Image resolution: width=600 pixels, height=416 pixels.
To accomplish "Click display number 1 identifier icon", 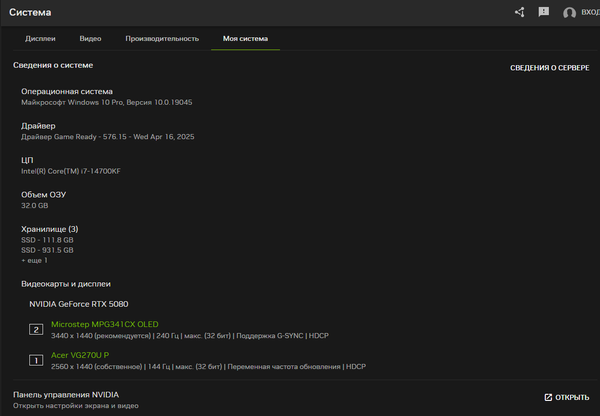I will coord(36,360).
